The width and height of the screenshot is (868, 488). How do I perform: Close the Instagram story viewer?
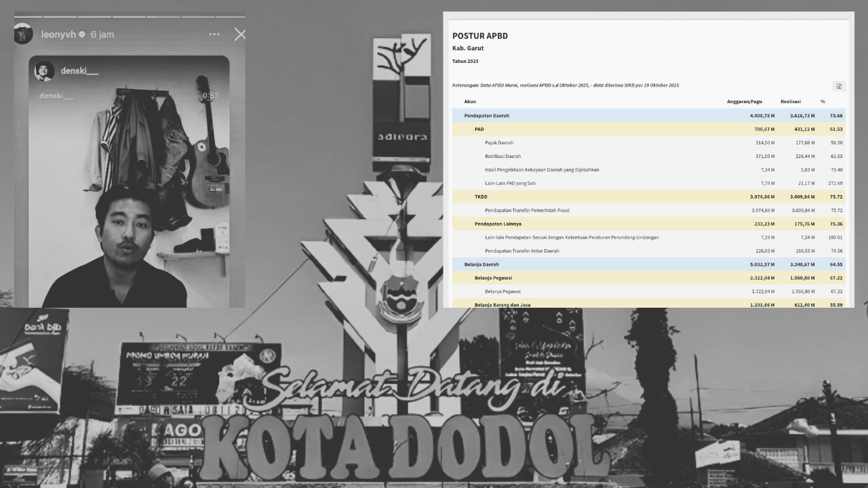pos(240,34)
